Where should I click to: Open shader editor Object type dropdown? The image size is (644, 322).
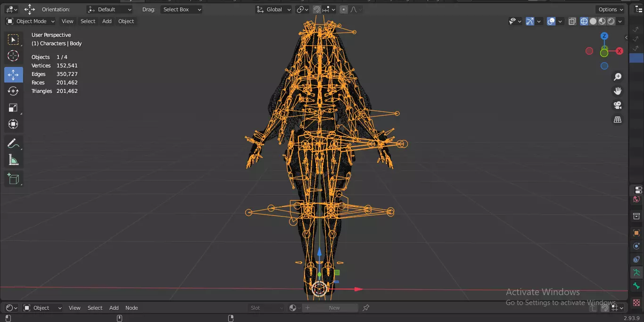click(x=42, y=308)
